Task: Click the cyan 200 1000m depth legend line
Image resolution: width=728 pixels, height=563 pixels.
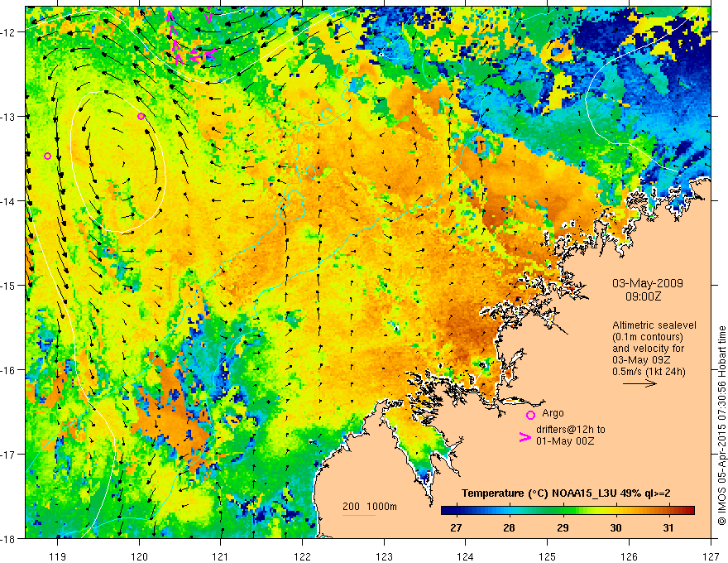Action: [359, 515]
